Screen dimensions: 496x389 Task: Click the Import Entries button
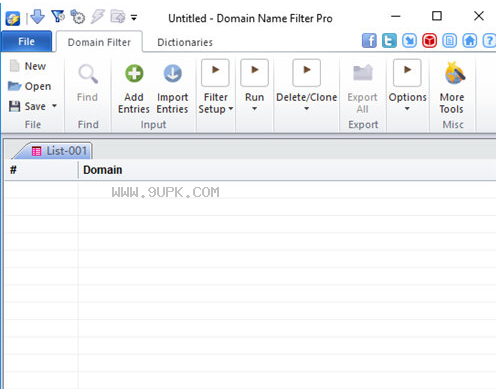tap(172, 88)
